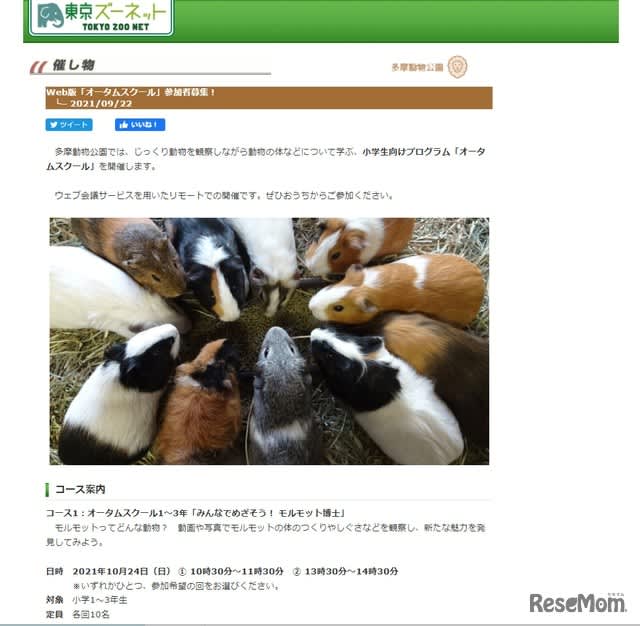
Task: Click the 日時 2021年10月24日 schedule line
Action: pos(222,571)
